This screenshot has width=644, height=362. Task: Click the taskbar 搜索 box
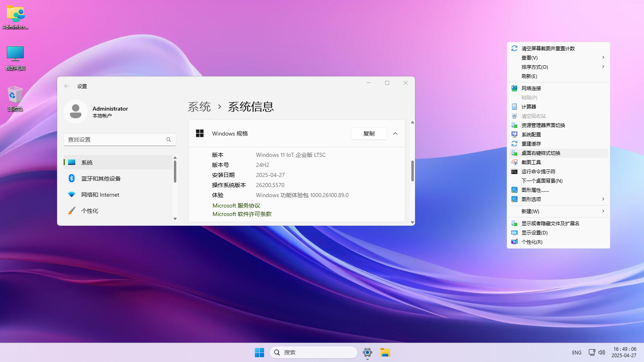pos(314,352)
